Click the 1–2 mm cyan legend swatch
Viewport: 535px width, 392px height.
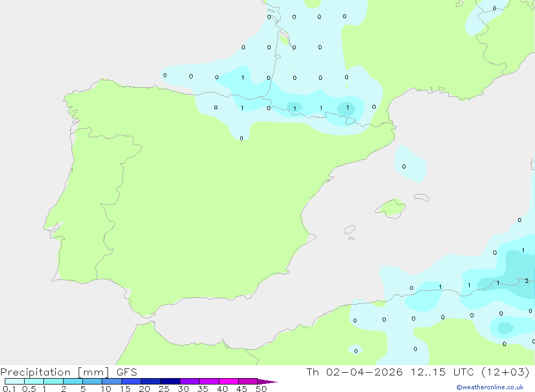[x=53, y=381]
